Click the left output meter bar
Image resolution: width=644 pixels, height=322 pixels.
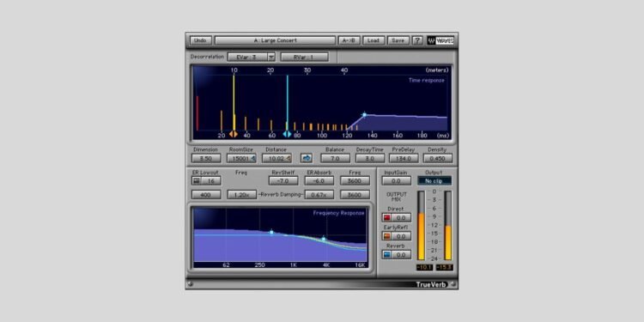tap(422, 225)
